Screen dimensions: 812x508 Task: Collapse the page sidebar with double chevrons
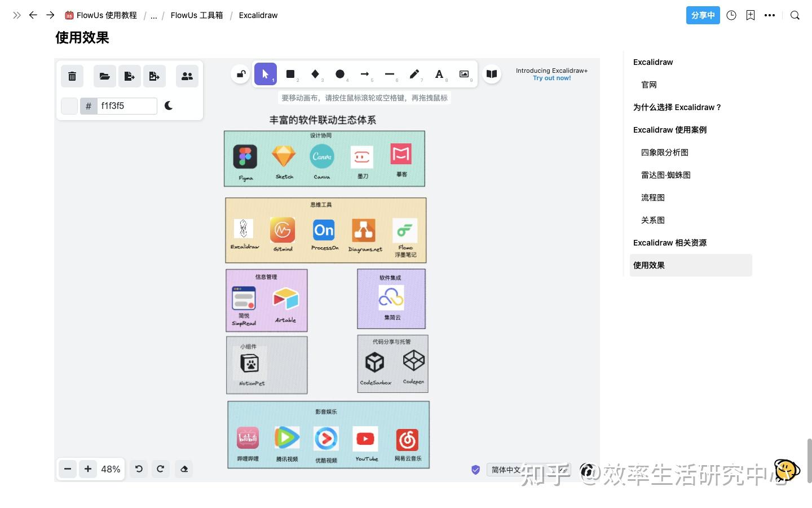point(16,15)
